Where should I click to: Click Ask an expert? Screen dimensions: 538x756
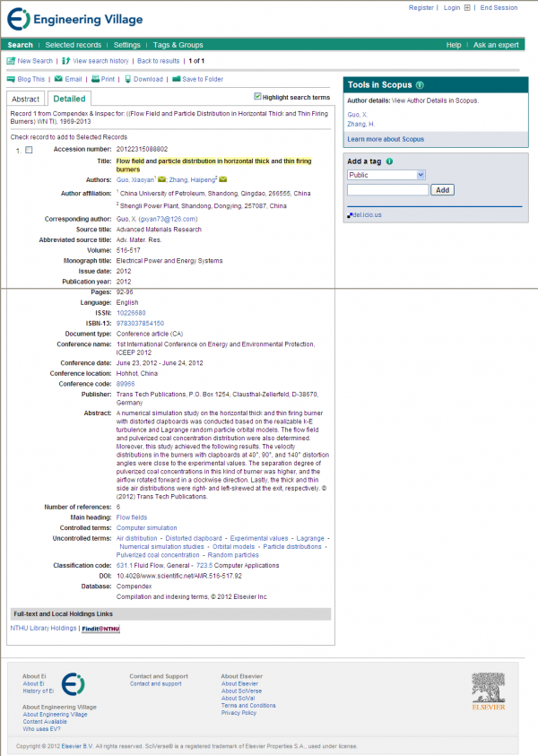(x=496, y=45)
